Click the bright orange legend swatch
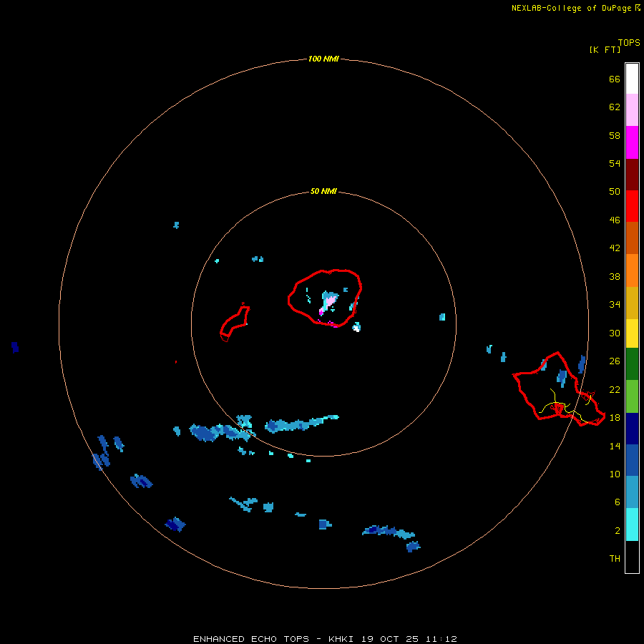This screenshot has width=644, height=644. tap(632, 270)
